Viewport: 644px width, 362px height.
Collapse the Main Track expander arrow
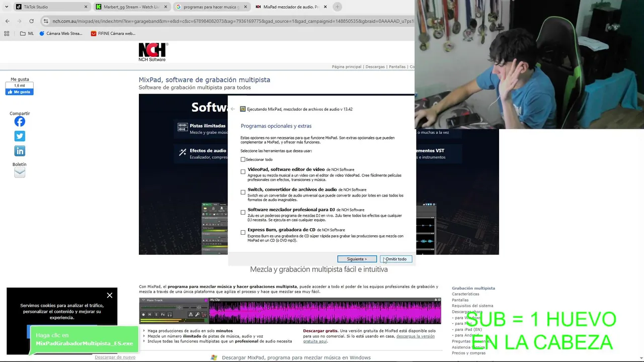(x=143, y=300)
